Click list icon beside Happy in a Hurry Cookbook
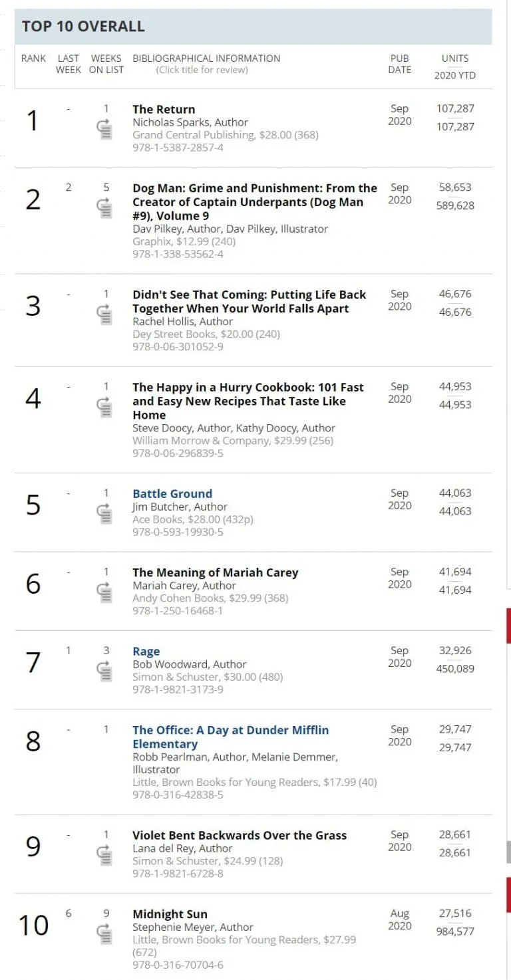Image resolution: width=511 pixels, height=980 pixels. [x=104, y=406]
